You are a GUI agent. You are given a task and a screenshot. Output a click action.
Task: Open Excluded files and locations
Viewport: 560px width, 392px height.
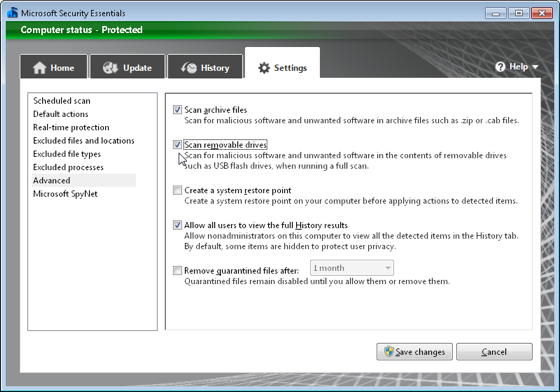[84, 140]
